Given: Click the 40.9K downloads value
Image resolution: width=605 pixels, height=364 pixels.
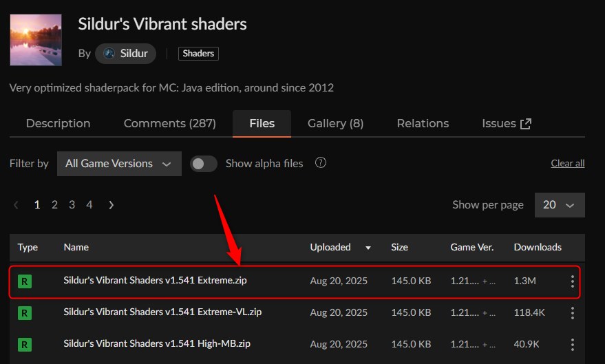Looking at the screenshot, I should point(527,344).
